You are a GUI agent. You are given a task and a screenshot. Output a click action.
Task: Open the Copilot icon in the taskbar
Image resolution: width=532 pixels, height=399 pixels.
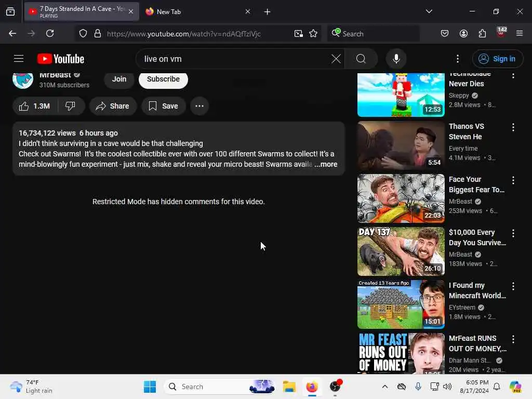click(x=515, y=387)
